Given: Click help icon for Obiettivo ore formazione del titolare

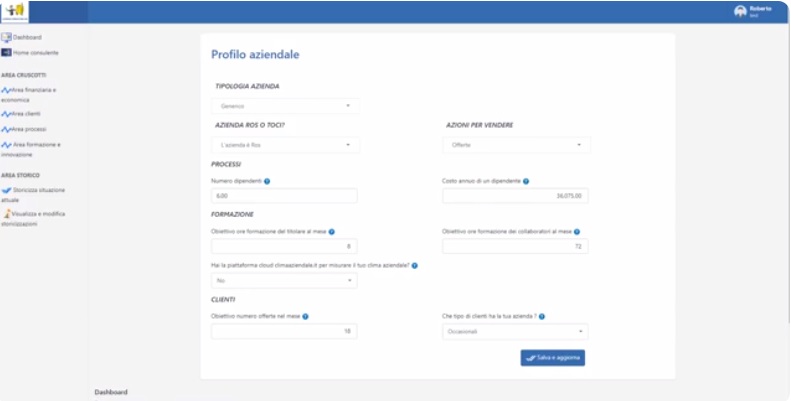Looking at the screenshot, I should tap(331, 231).
